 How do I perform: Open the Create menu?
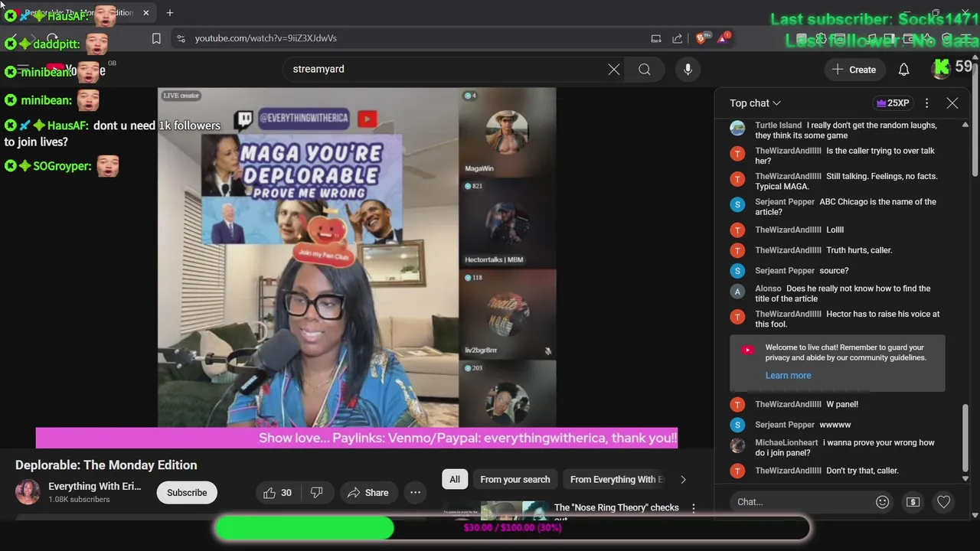pos(854,70)
